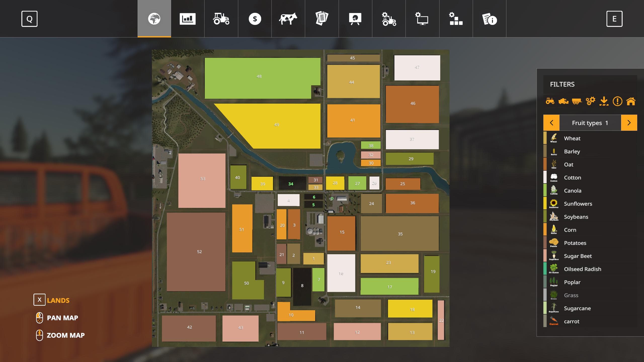Viewport: 644px width, 362px height.
Task: Click the Cotton crop icon
Action: point(554,177)
